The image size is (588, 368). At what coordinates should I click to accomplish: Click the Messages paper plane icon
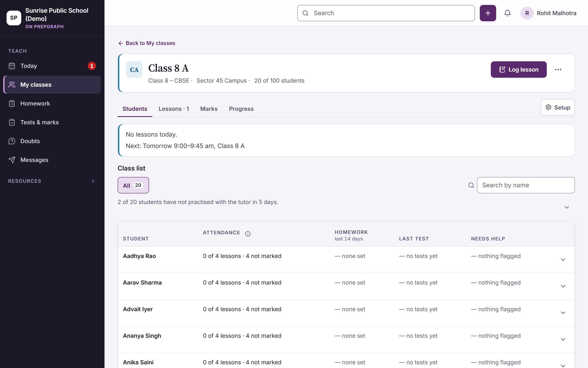coord(12,160)
